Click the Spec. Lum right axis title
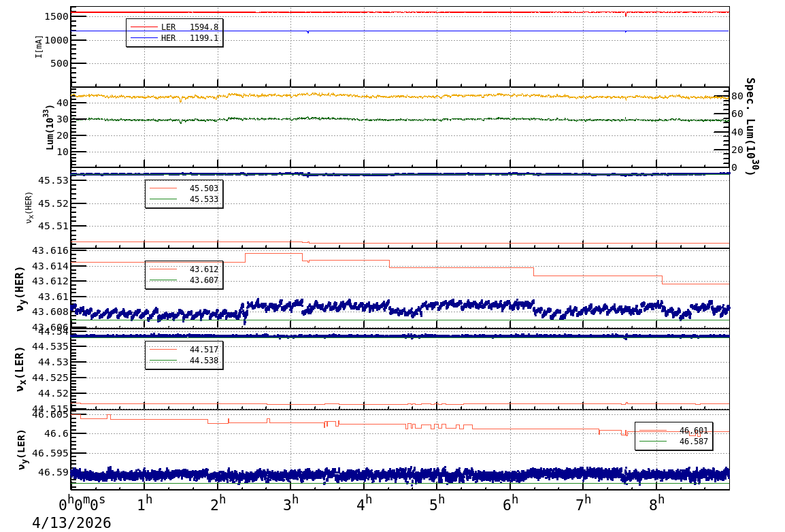This screenshot has height=532, width=785. point(749,127)
